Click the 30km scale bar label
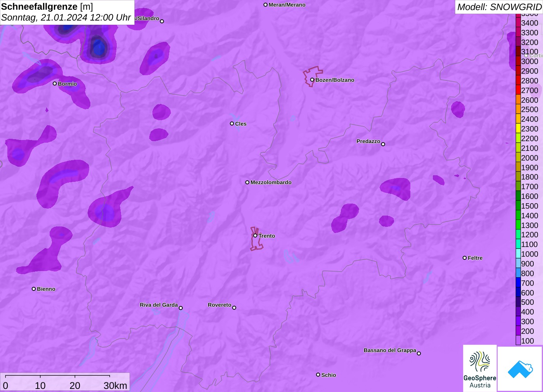 click(115, 385)
